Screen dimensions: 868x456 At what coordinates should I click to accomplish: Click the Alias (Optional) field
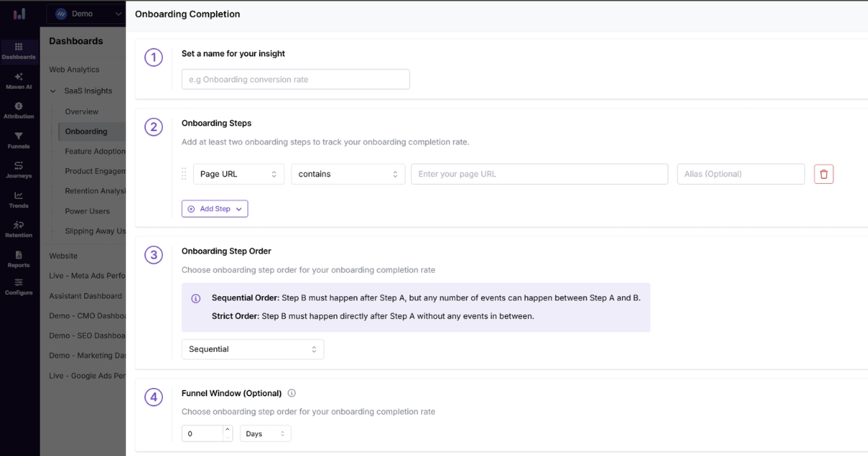tap(741, 174)
